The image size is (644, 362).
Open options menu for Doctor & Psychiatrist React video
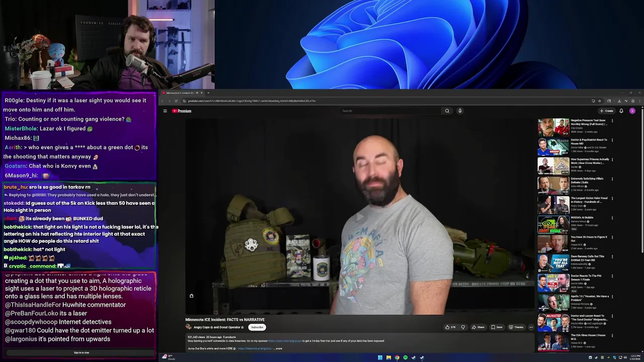pyautogui.click(x=612, y=140)
